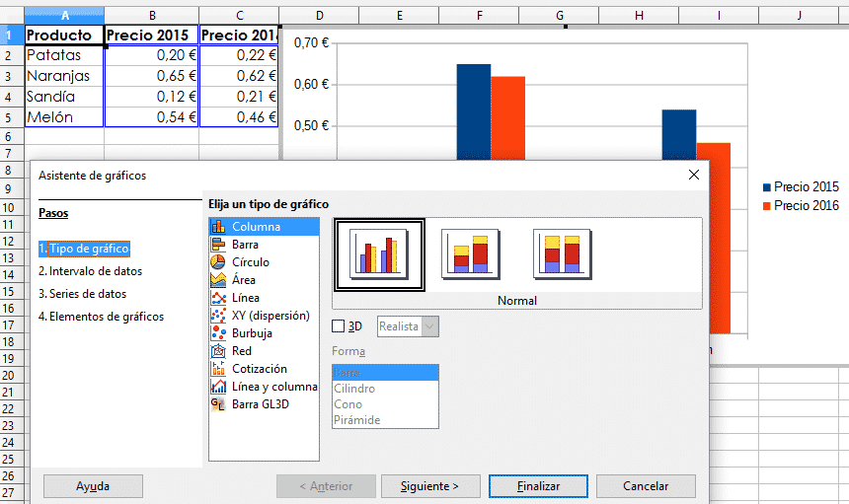This screenshot has width=849, height=504.
Task: Click the Precio 2016 orange legend swatch
Action: click(767, 206)
